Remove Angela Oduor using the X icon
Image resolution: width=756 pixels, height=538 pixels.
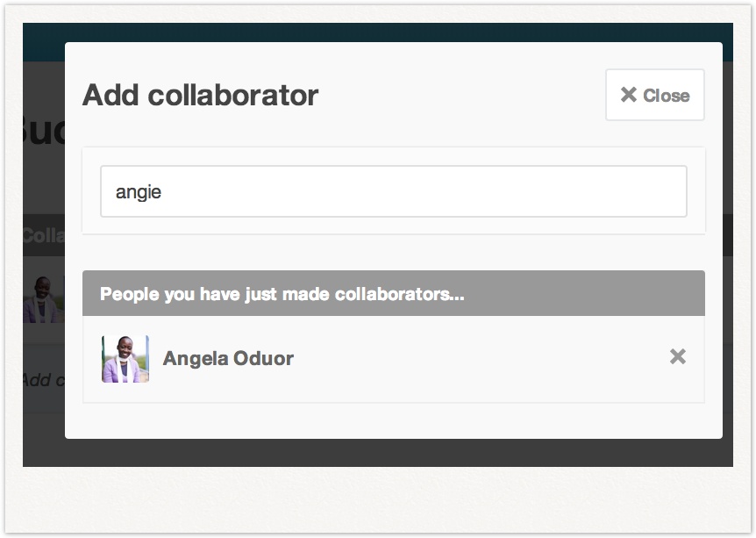677,356
